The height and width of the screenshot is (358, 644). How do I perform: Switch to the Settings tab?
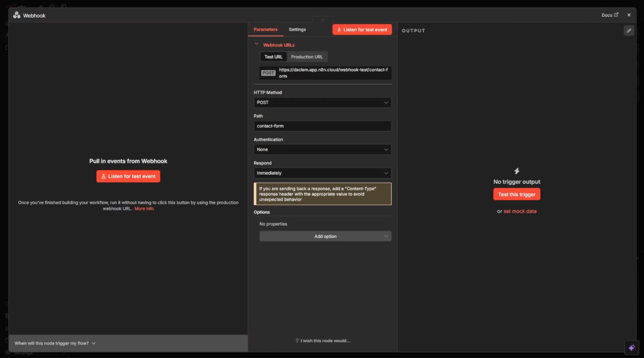(297, 30)
